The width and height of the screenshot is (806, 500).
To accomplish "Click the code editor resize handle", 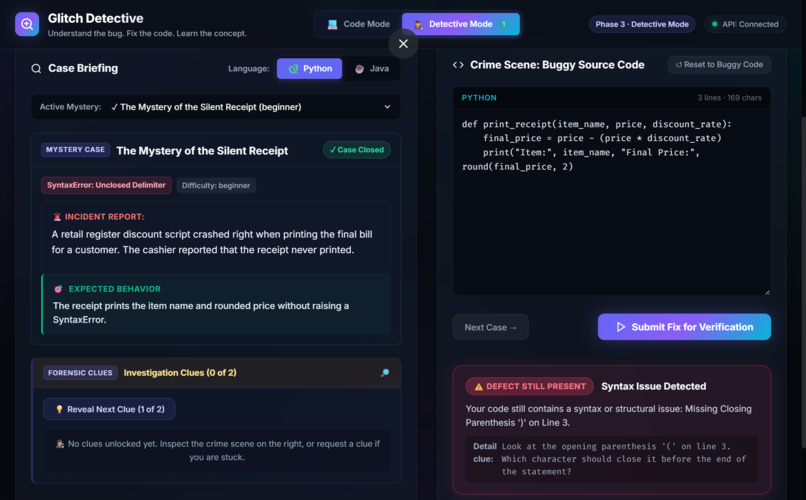I will (x=766, y=291).
